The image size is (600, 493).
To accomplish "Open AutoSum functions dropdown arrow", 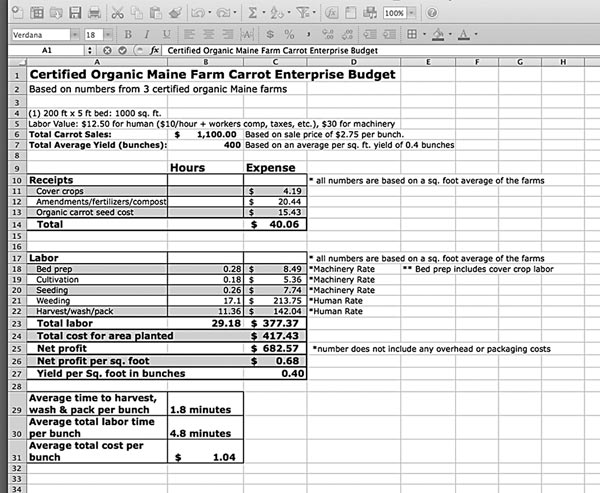I will 264,13.
